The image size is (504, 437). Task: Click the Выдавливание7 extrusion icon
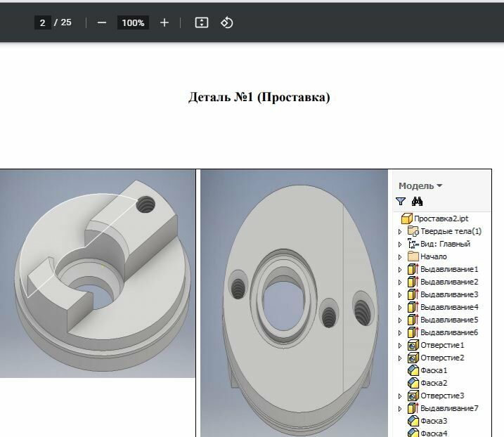pos(413,408)
